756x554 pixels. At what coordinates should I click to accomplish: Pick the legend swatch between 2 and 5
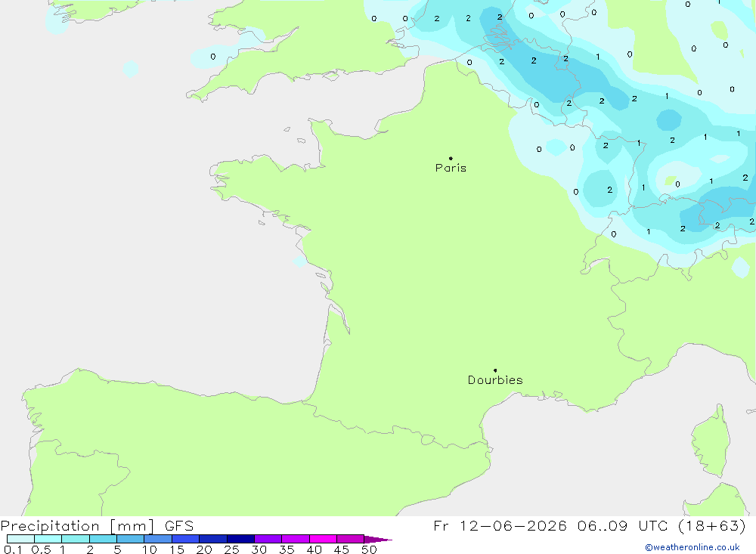[103, 539]
